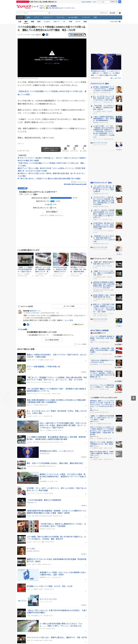Click the scroll-to-top arrow button
Viewport: 138px width, 644px height.
pyautogui.click(x=133, y=398)
